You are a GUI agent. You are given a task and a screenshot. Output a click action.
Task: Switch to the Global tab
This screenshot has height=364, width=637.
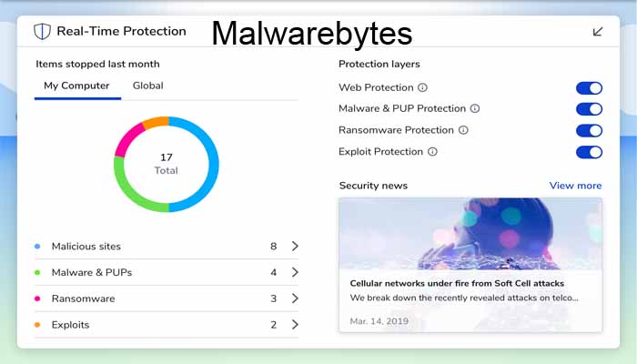click(x=147, y=86)
